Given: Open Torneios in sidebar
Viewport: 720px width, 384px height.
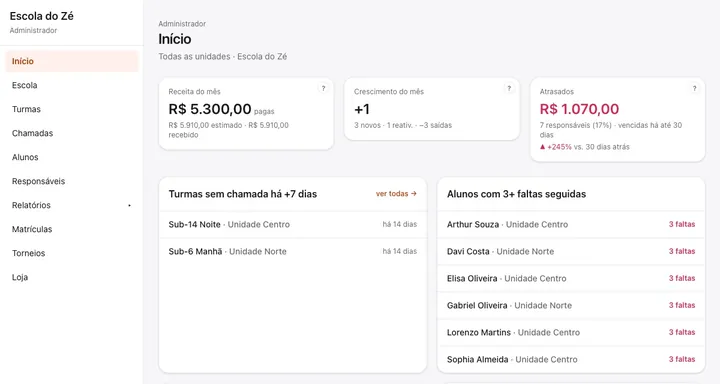Looking at the screenshot, I should [72, 253].
